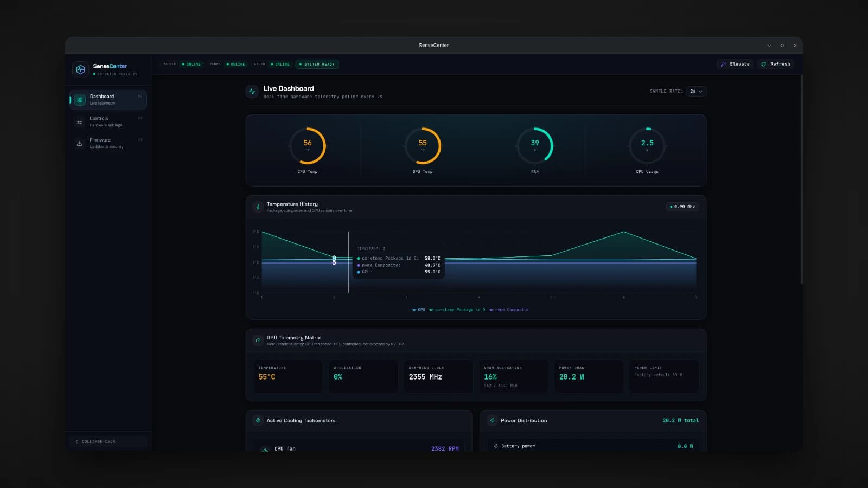Click the fan icon beside Active Cooling Tachometers
This screenshot has width=868, height=488.
258,420
